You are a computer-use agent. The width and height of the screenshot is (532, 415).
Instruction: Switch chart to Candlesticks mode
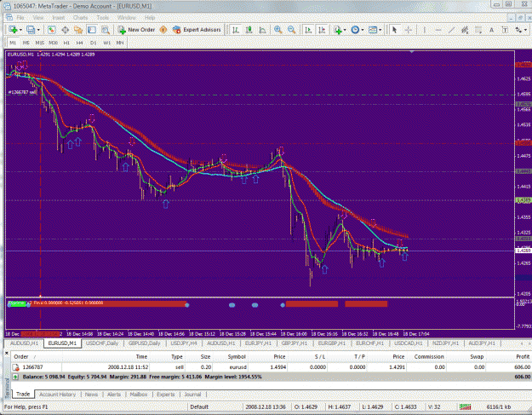[x=249, y=30]
